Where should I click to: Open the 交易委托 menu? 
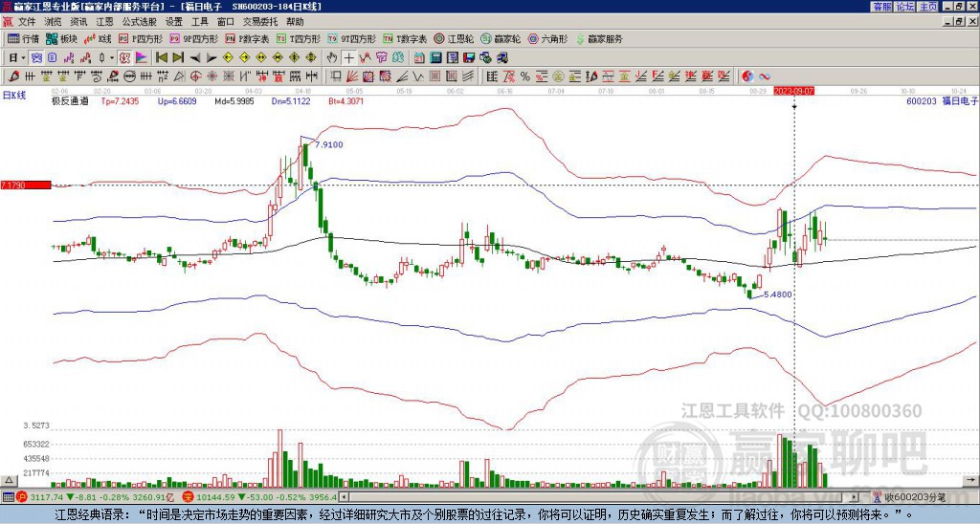260,22
